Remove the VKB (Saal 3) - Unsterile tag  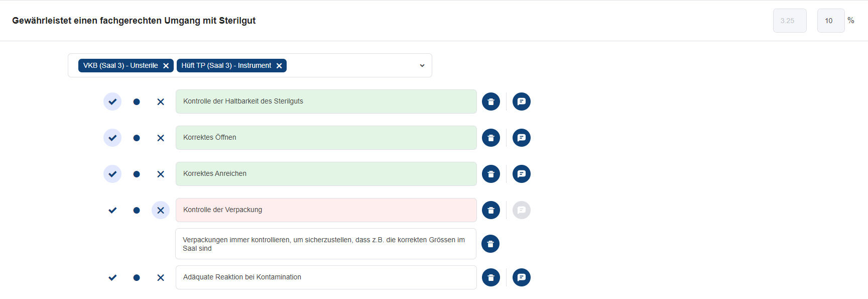click(166, 66)
